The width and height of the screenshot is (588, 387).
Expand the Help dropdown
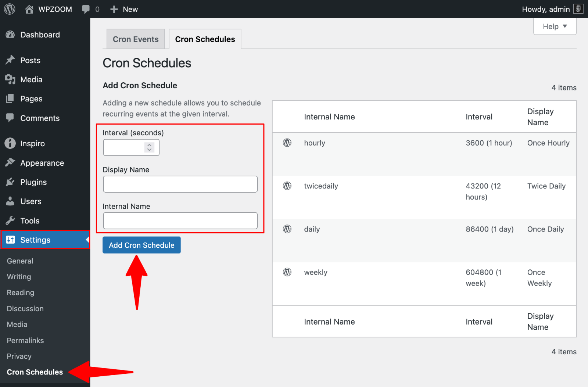pyautogui.click(x=555, y=26)
